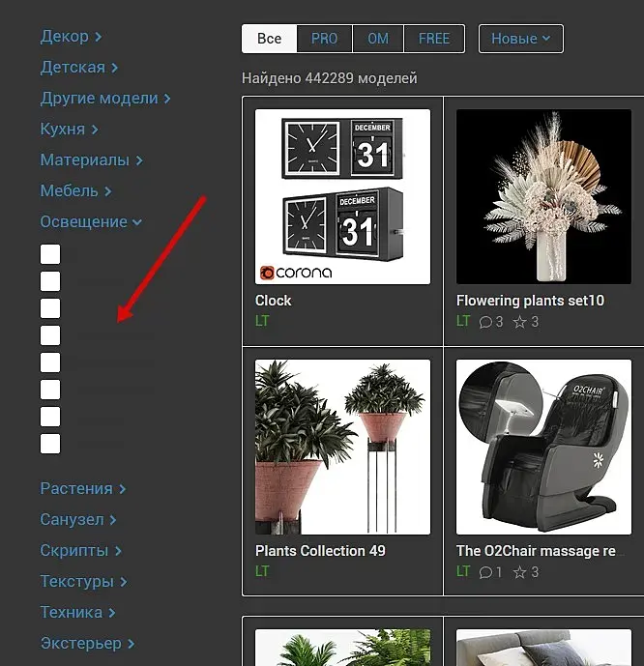
Task: Open the Новые sort dropdown
Action: [521, 39]
